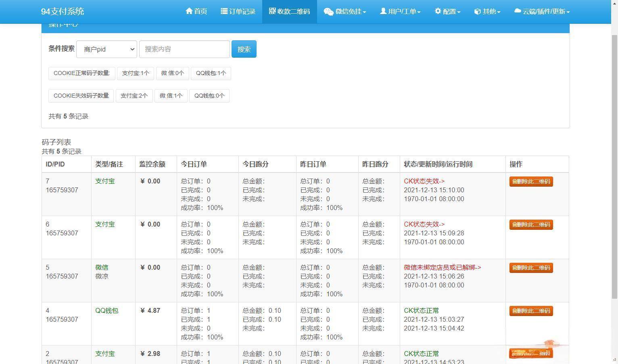
Task: Click the cube icon beside 其他
Action: 477,12
